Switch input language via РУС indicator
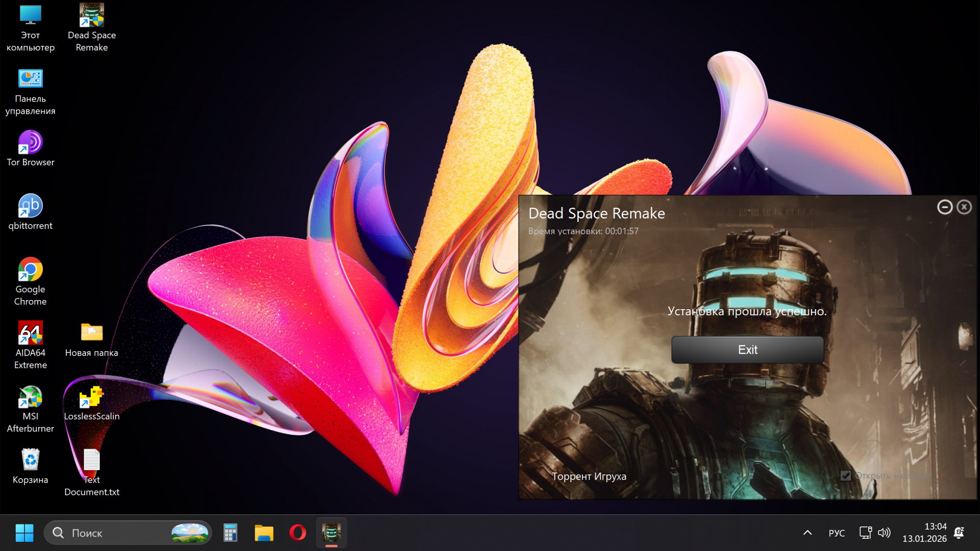The width and height of the screenshot is (980, 551). tap(837, 533)
